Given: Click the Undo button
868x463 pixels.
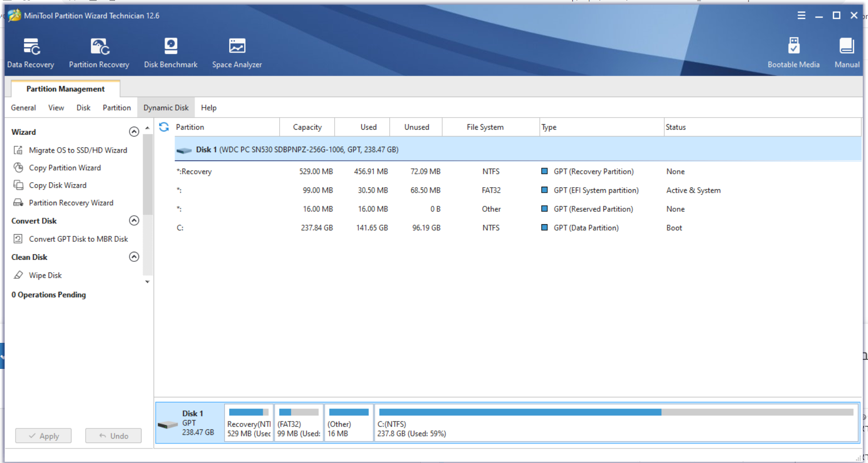Looking at the screenshot, I should [x=114, y=436].
